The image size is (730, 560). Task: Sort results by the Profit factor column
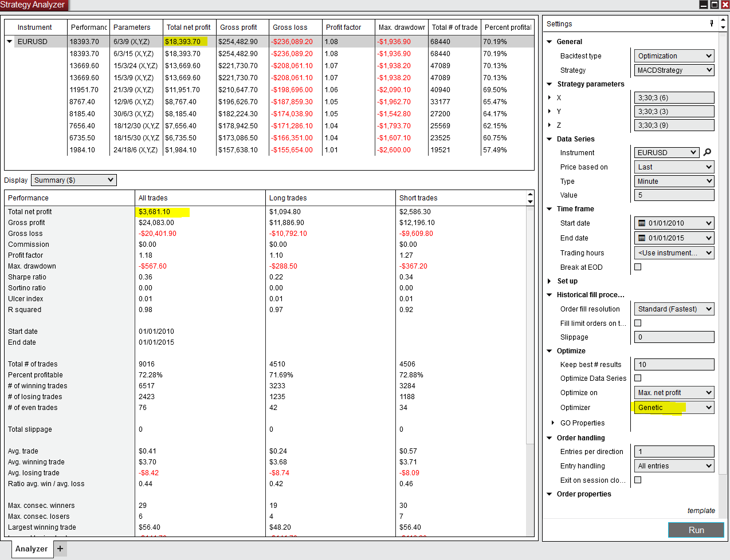[x=343, y=27]
